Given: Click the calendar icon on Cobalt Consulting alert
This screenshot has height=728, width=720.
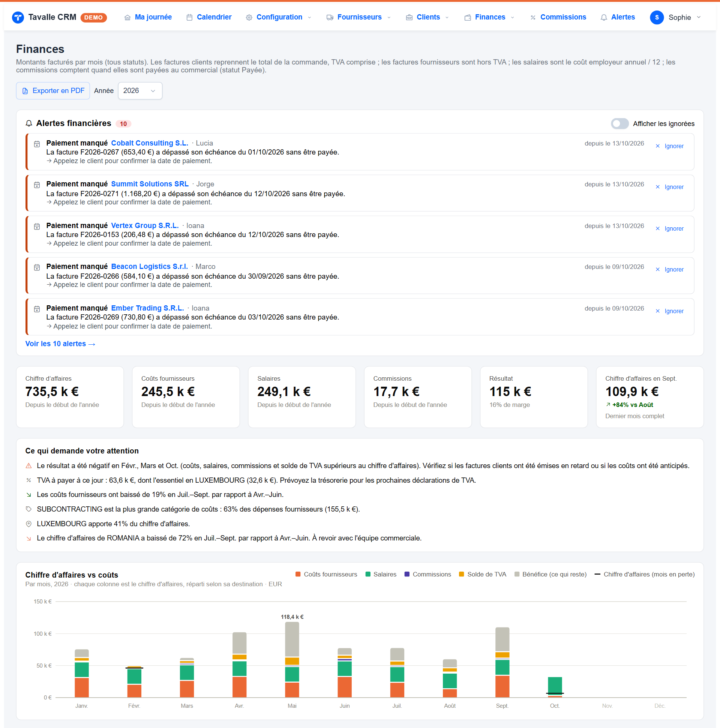Looking at the screenshot, I should 37,144.
